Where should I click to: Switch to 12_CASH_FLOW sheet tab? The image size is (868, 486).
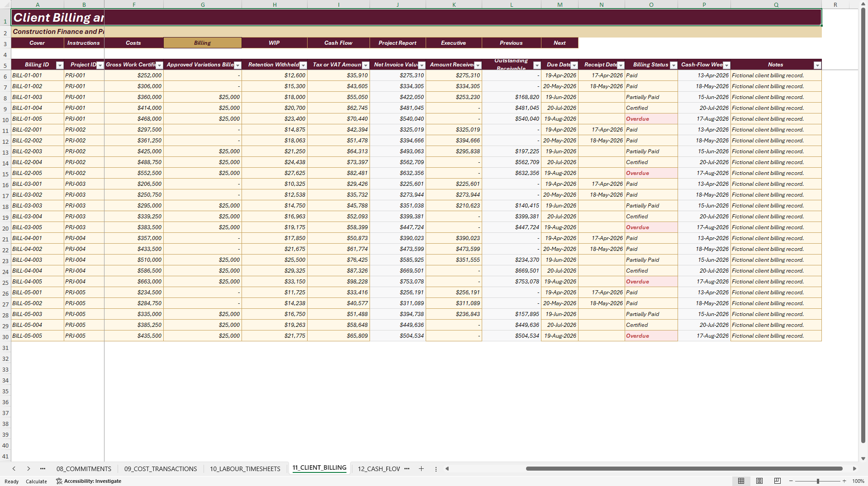coord(379,469)
